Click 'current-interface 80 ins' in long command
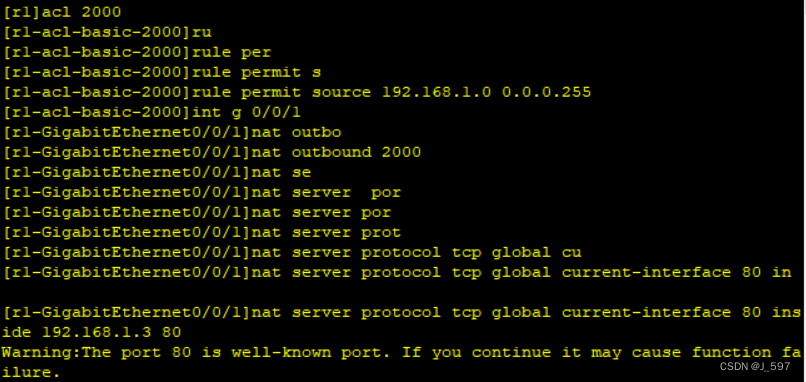The image size is (806, 382). (x=681, y=313)
